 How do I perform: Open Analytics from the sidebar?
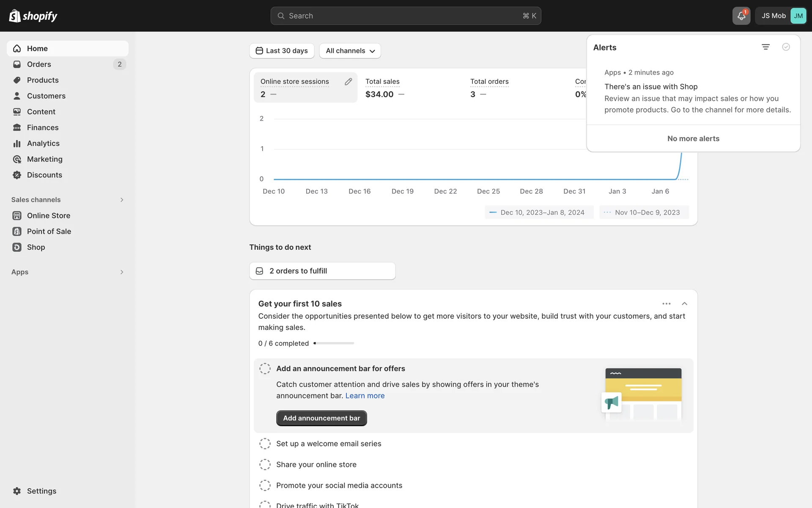tap(43, 144)
